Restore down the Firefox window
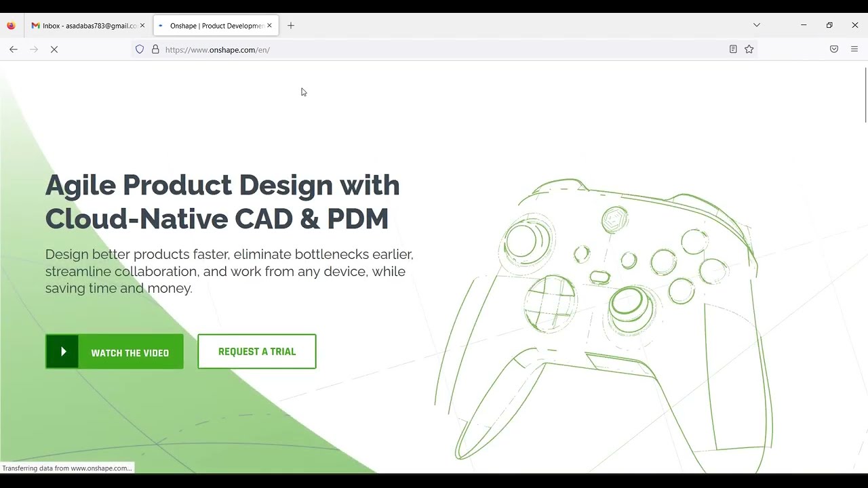Screen dimensions: 868x488 829,25
